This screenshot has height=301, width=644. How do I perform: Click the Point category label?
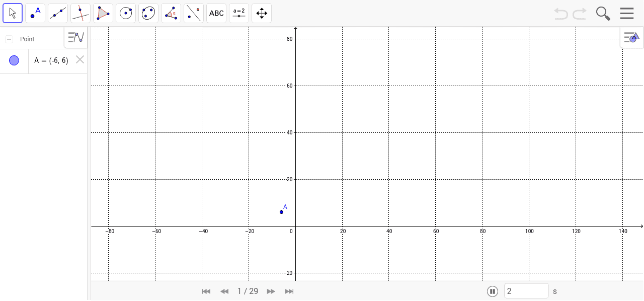click(27, 39)
